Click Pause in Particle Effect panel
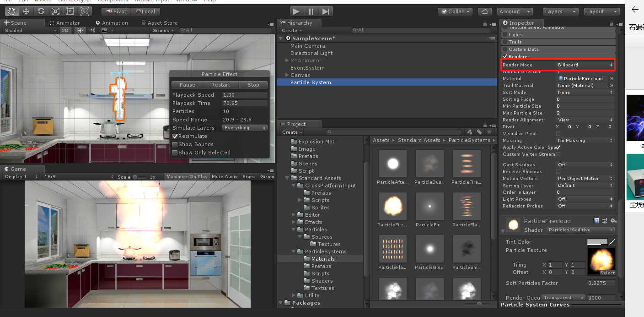 click(187, 85)
